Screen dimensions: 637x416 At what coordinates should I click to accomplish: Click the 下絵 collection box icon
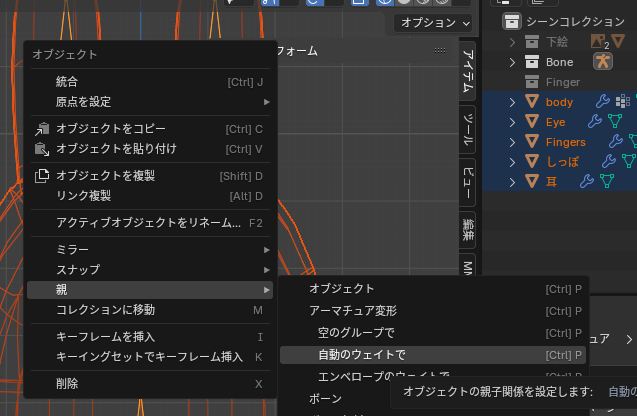pyautogui.click(x=532, y=41)
